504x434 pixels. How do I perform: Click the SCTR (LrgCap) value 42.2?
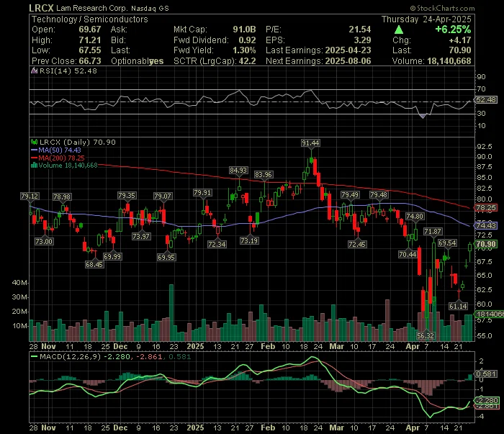pos(247,61)
